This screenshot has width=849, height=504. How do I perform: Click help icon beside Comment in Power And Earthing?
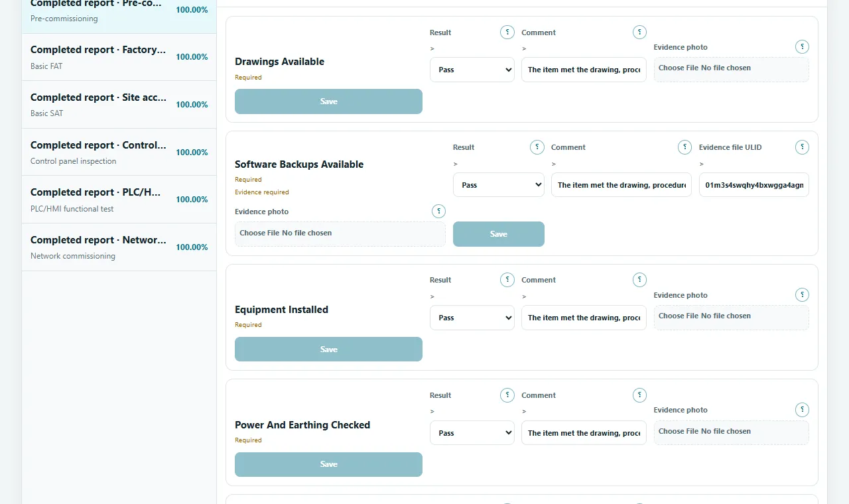click(x=639, y=395)
